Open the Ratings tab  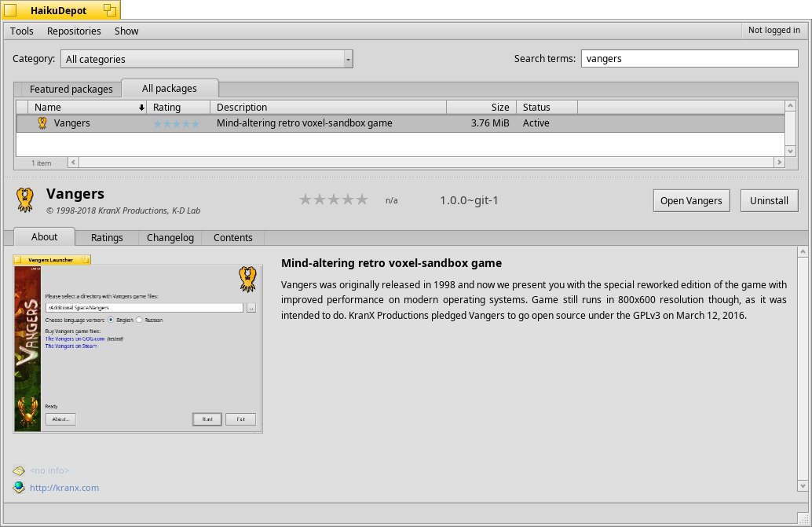(107, 238)
